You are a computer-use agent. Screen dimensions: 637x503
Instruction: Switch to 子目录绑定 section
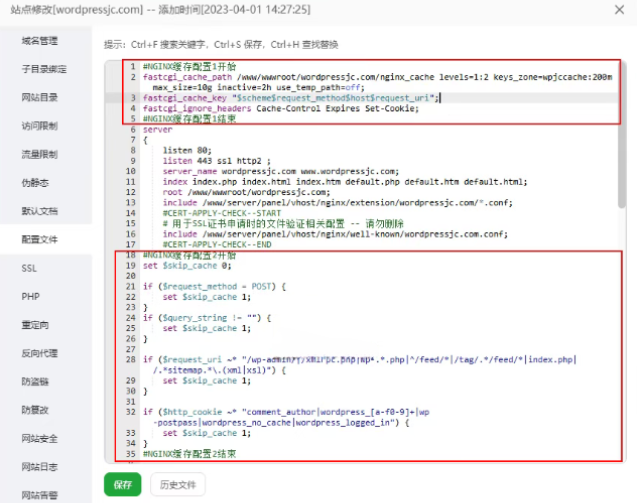coord(44,69)
